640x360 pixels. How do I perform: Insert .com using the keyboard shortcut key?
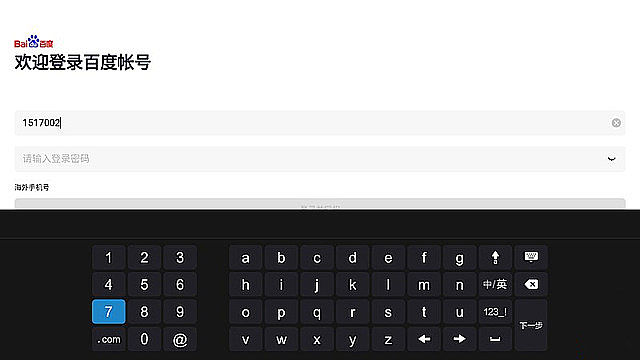109,339
